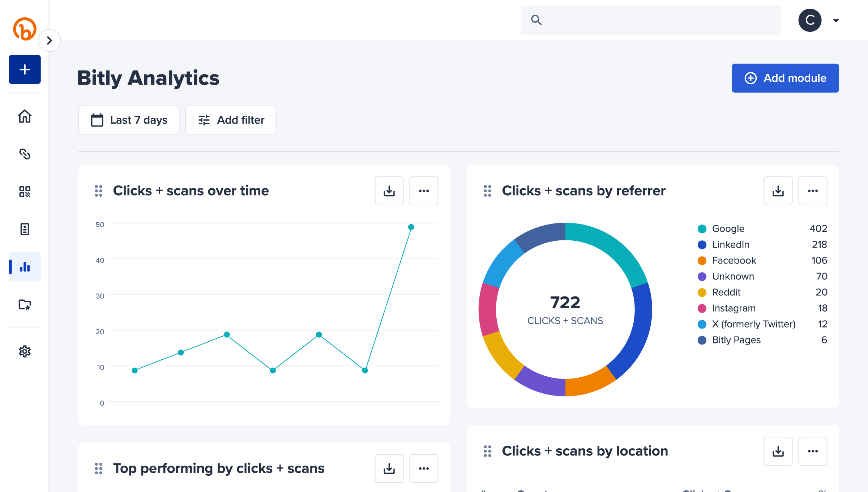Expand the Add filter dropdown
The width and height of the screenshot is (868, 492).
pos(231,120)
